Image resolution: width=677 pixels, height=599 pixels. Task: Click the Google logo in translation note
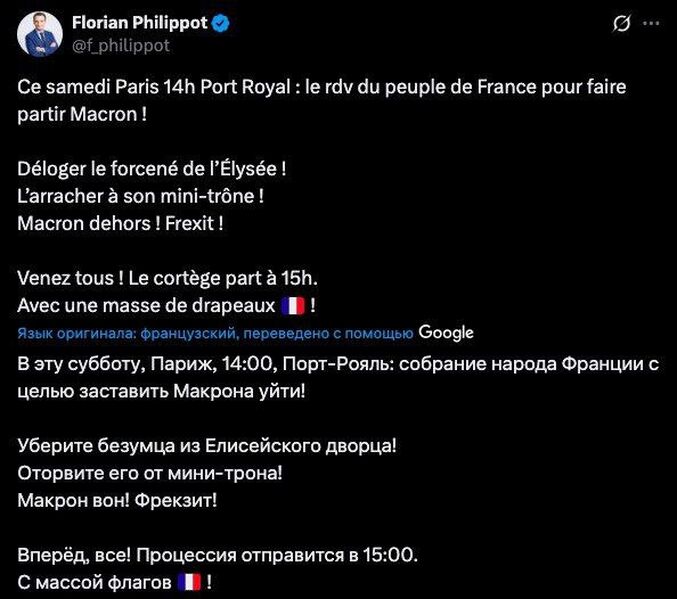446,332
